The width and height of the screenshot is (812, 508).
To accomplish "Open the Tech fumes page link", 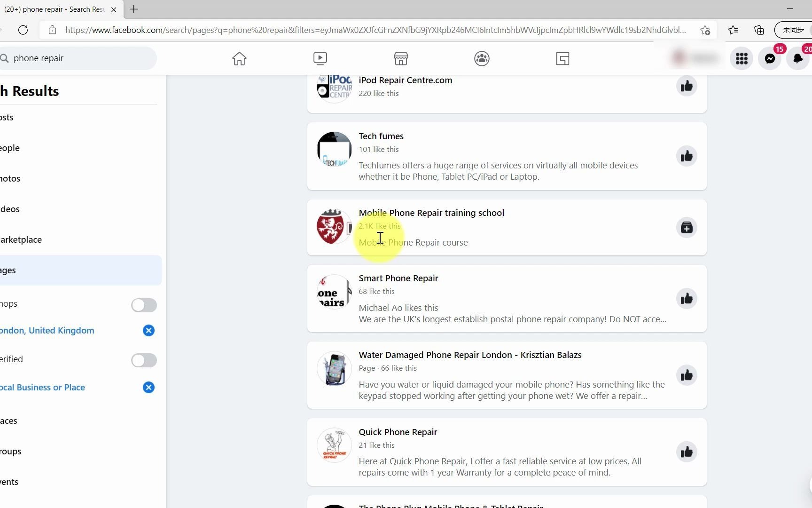I will pyautogui.click(x=381, y=136).
